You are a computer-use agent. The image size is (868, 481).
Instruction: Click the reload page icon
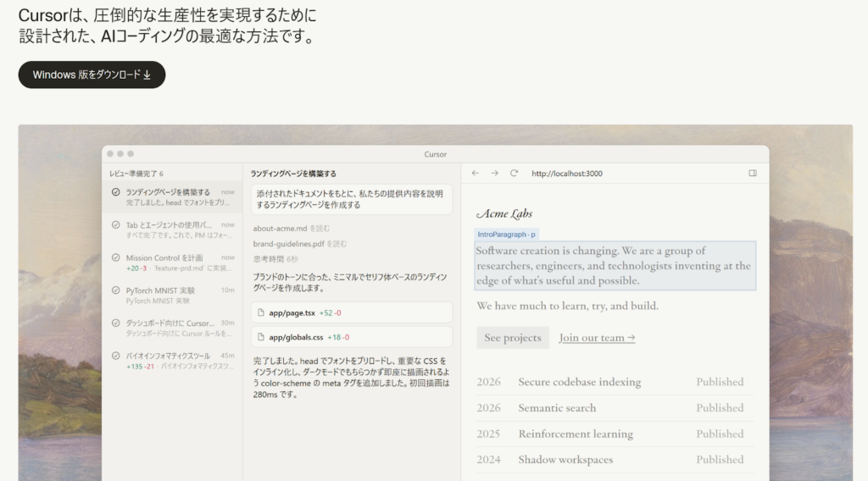click(x=514, y=174)
